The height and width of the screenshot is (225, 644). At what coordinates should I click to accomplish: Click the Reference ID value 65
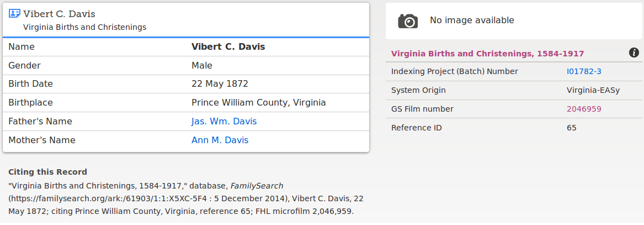(x=571, y=128)
